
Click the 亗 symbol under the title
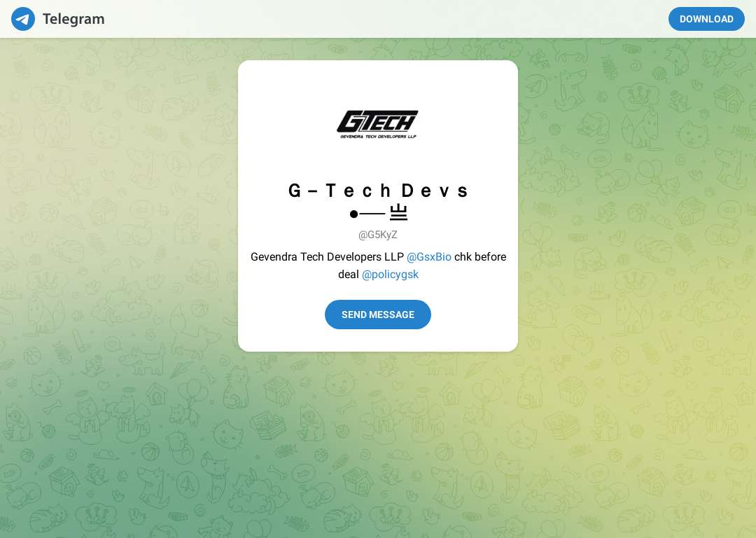(x=398, y=213)
